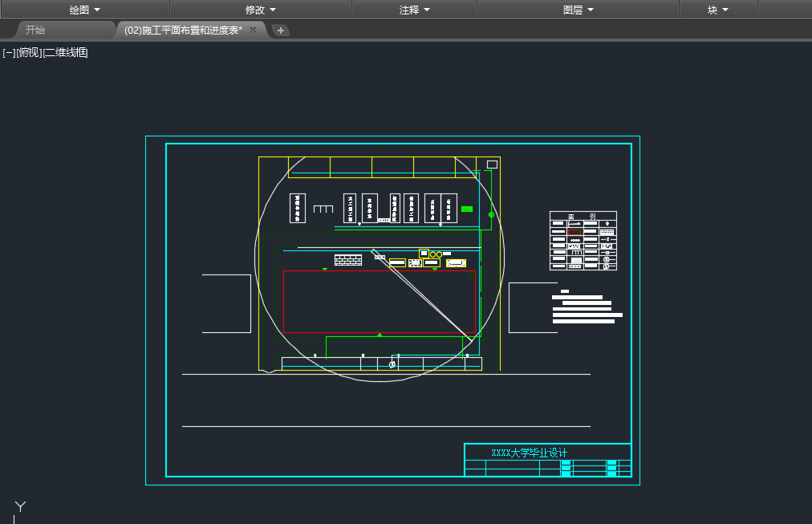
Task: Select the solid green rectangle symbol
Action: click(x=467, y=209)
